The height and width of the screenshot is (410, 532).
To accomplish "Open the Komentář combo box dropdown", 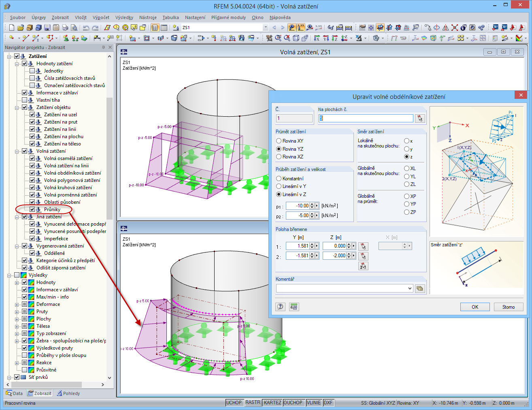I will tap(410, 288).
